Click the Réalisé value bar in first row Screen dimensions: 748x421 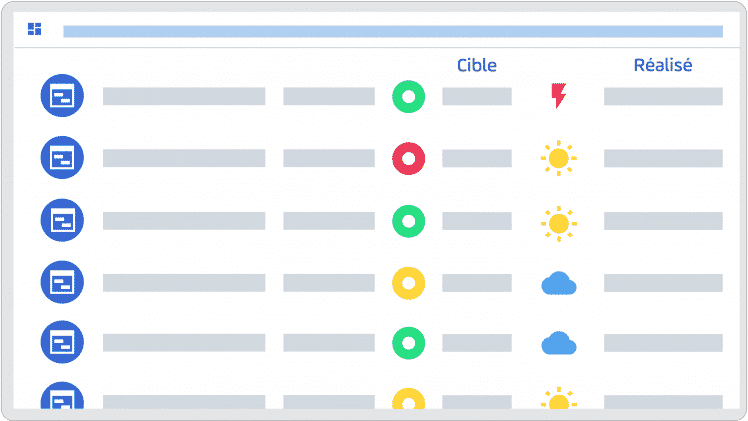(663, 96)
